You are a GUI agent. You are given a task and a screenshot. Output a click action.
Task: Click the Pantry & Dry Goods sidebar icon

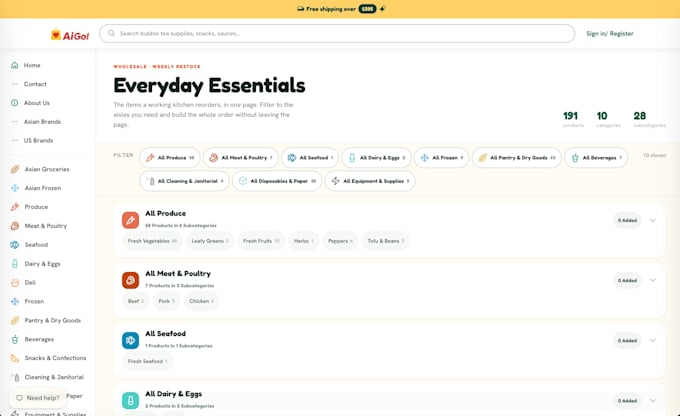(15, 321)
